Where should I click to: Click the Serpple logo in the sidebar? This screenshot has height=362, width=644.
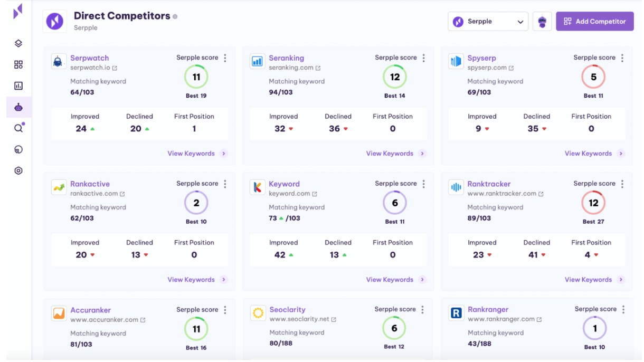pyautogui.click(x=18, y=12)
